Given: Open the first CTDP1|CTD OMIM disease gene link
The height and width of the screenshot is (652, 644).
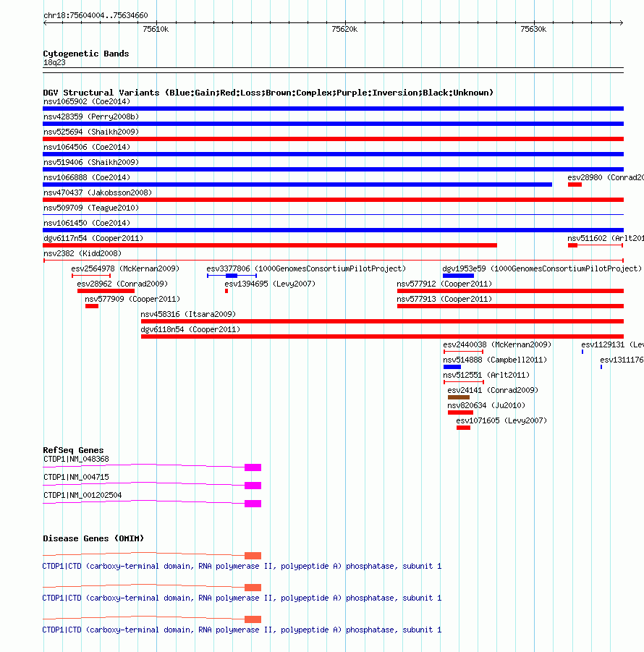Looking at the screenshot, I should pyautogui.click(x=242, y=567).
